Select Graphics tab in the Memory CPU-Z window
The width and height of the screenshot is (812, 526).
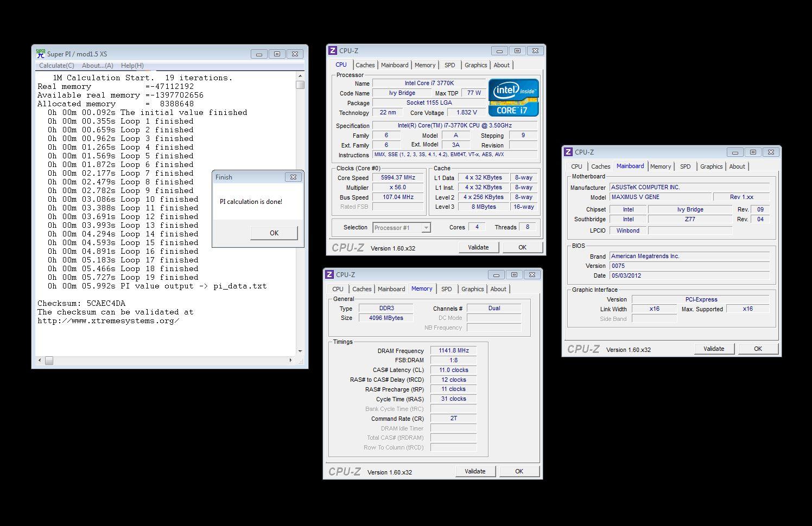tap(473, 289)
